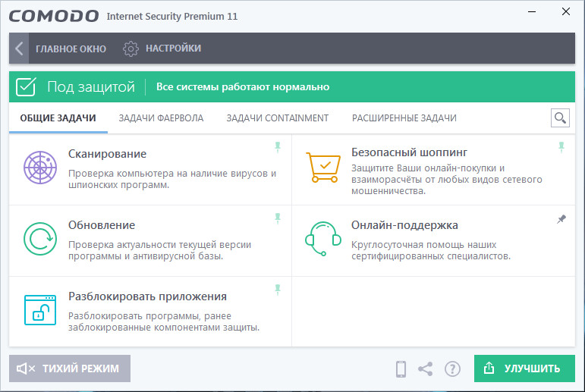Click the Безопасный шоппинг cart icon
This screenshot has height=392, width=585.
click(x=323, y=168)
